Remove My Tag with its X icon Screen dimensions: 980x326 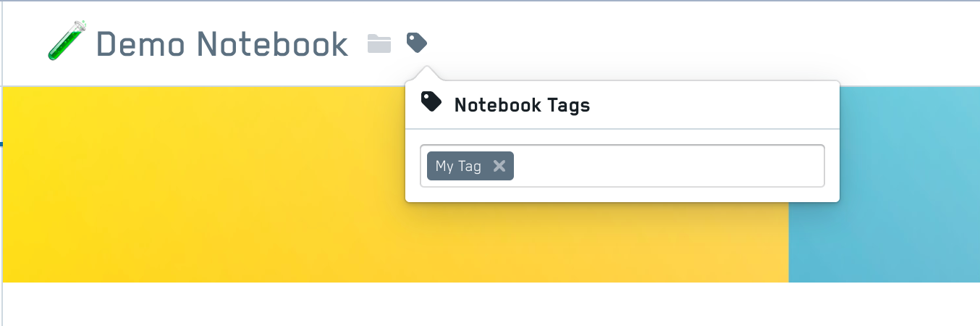tap(499, 166)
